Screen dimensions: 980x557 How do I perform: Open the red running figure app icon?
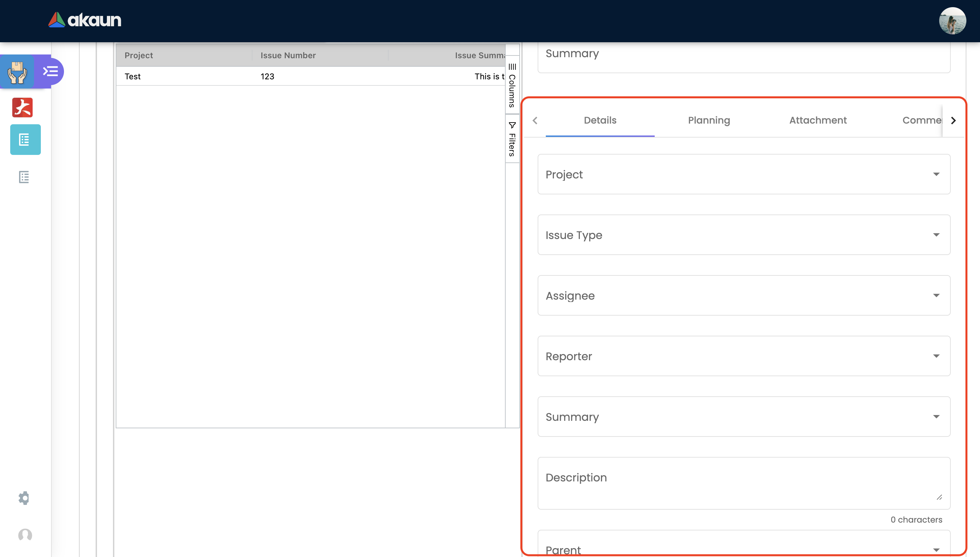tap(22, 108)
